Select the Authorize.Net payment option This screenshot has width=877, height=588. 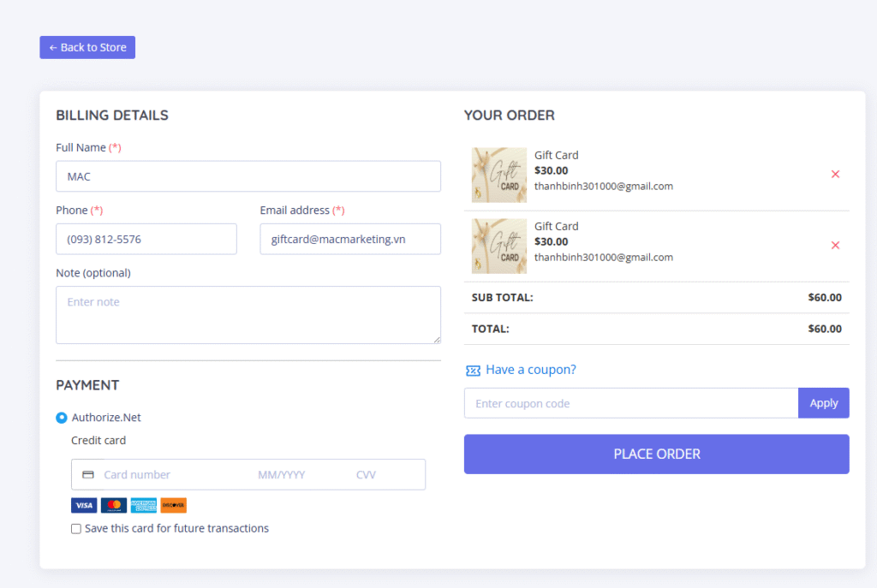[x=62, y=418]
